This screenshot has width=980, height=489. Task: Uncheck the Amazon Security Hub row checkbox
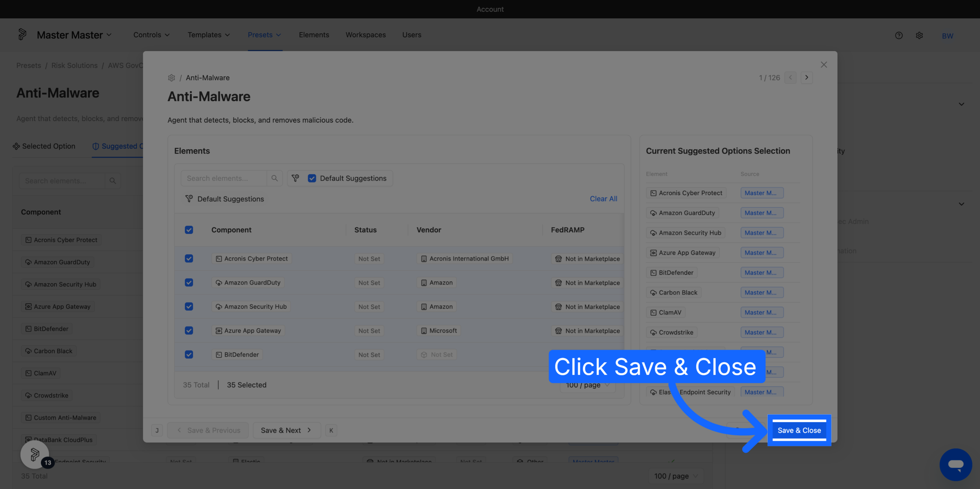[x=189, y=306]
